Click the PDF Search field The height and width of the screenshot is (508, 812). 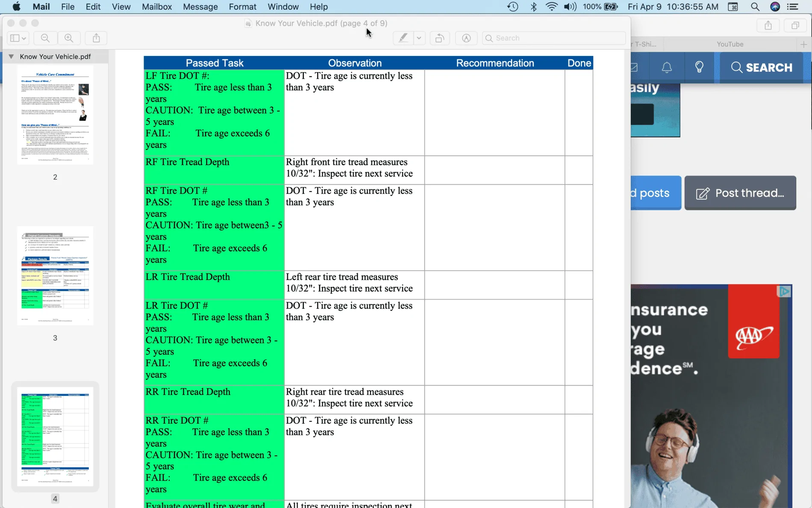[x=554, y=38]
